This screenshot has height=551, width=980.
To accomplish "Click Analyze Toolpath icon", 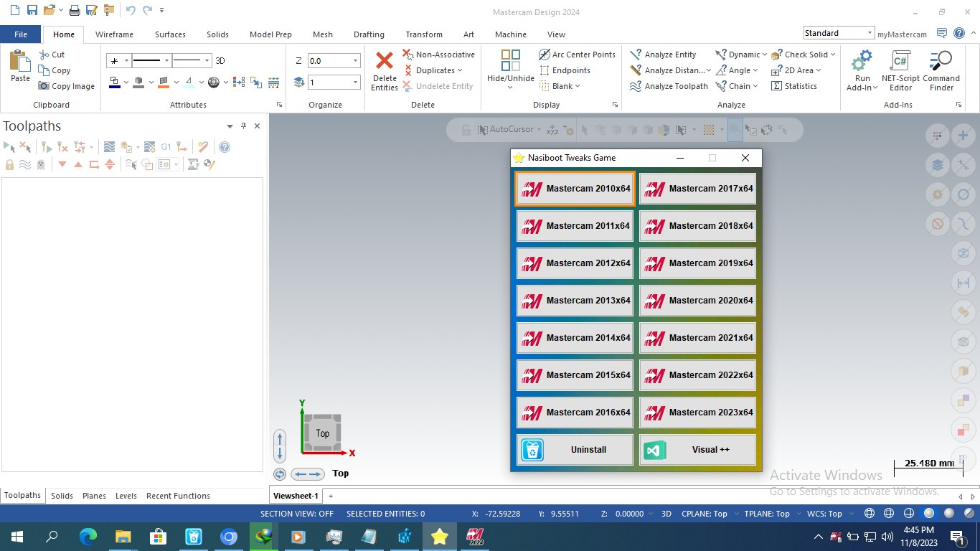I will coord(636,86).
